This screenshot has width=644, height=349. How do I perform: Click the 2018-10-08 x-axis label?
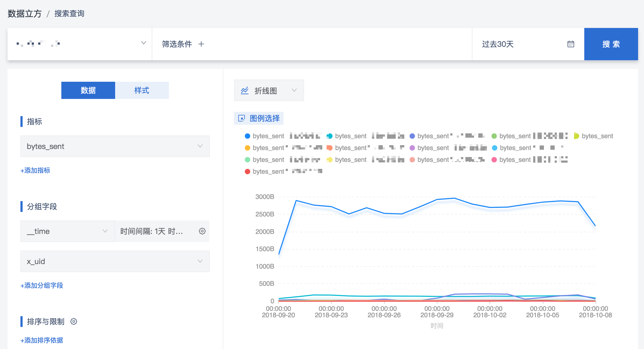(595, 315)
